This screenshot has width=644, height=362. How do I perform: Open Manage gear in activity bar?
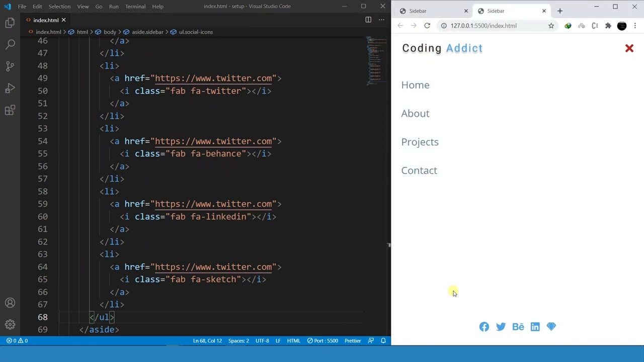tap(10, 325)
